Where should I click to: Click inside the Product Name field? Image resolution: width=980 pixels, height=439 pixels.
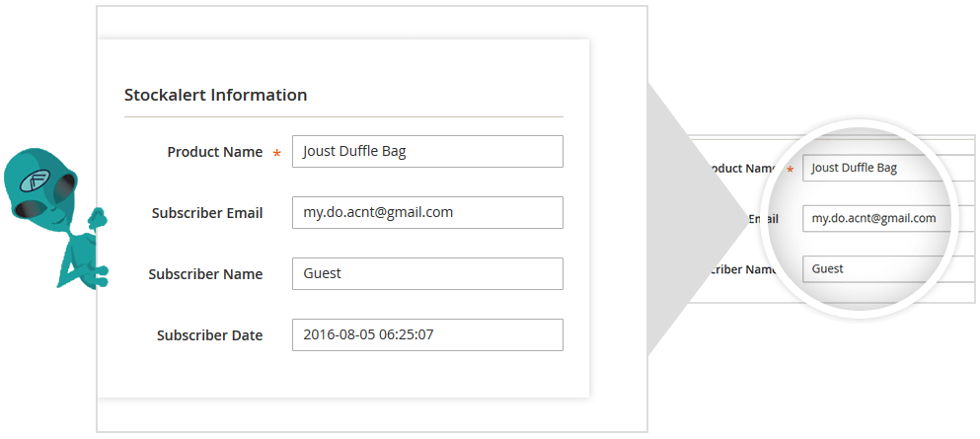(427, 151)
